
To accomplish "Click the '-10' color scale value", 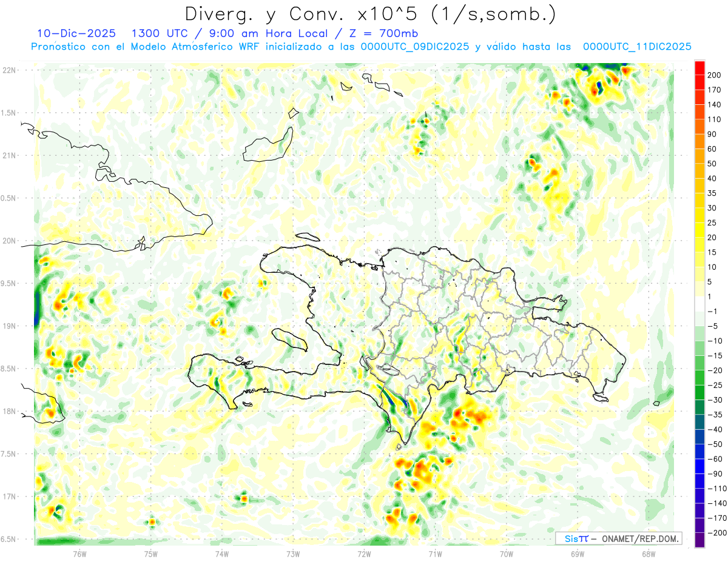I will [x=715, y=341].
